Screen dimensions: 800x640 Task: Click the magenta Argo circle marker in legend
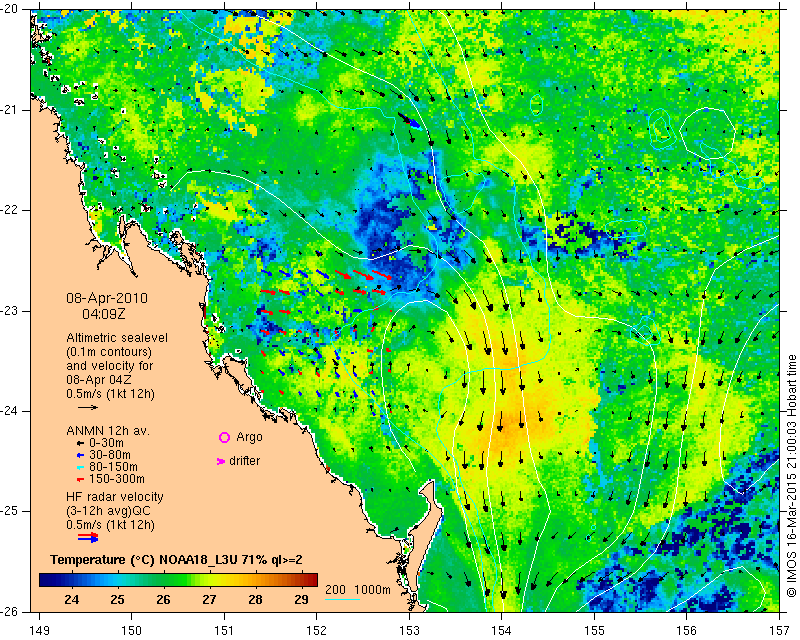pos(224,437)
